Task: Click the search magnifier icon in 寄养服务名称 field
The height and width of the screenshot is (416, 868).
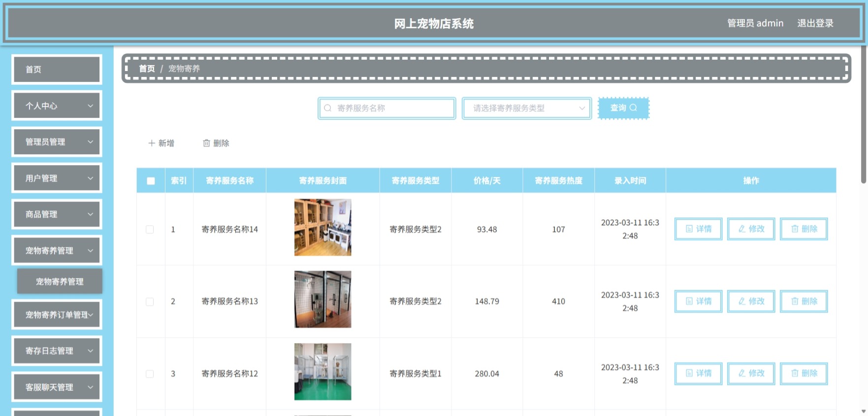Action: pos(327,108)
